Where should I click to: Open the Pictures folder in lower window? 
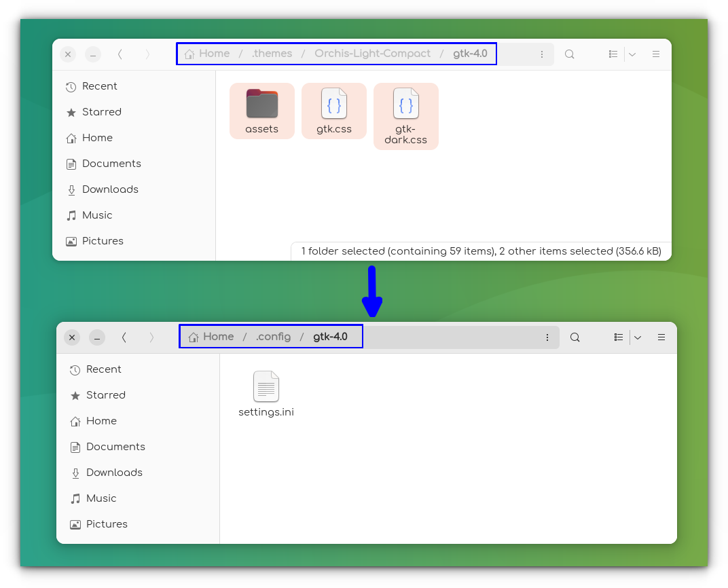click(x=107, y=524)
